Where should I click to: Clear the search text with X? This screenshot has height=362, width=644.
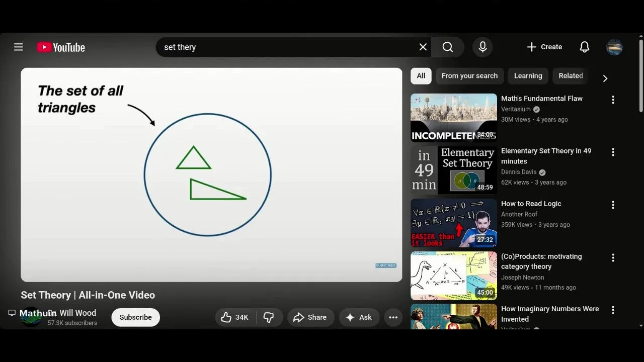coord(423,47)
